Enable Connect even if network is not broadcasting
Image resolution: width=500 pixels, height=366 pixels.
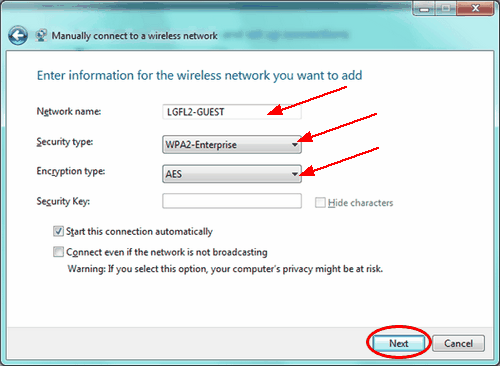coord(58,252)
